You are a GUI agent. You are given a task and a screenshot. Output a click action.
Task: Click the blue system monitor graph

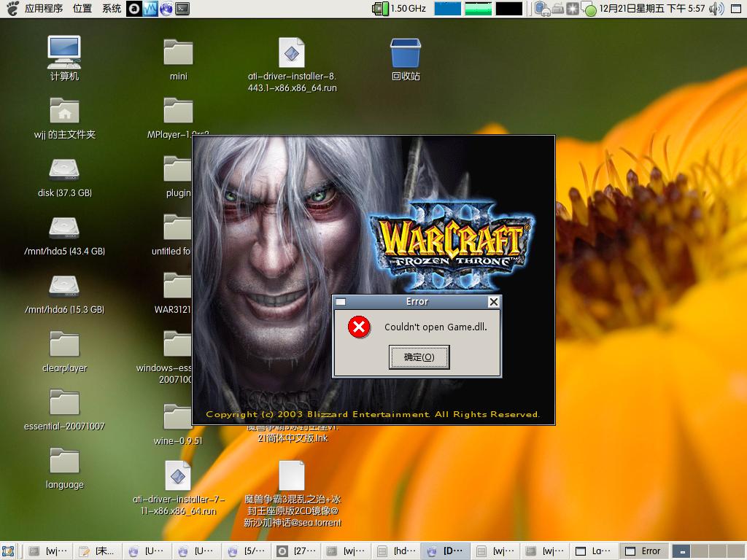click(x=447, y=9)
